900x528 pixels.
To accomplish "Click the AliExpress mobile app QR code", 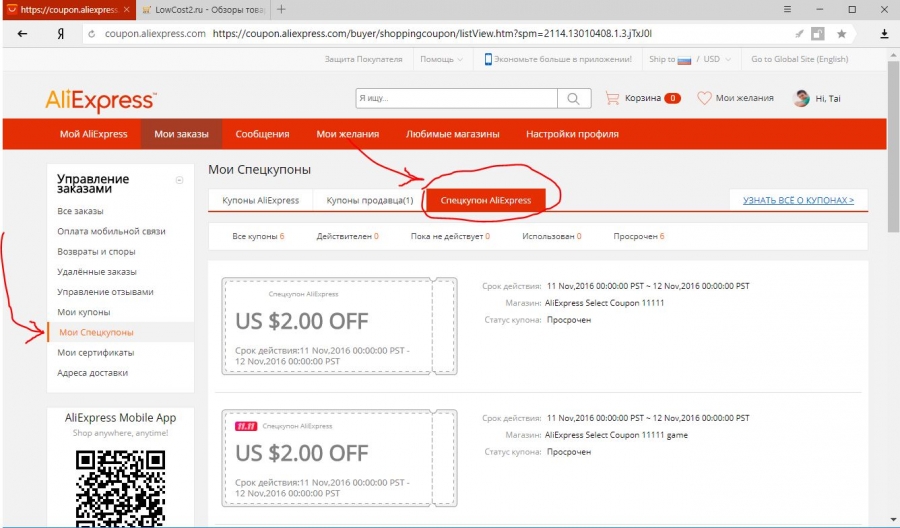I will click(x=121, y=488).
